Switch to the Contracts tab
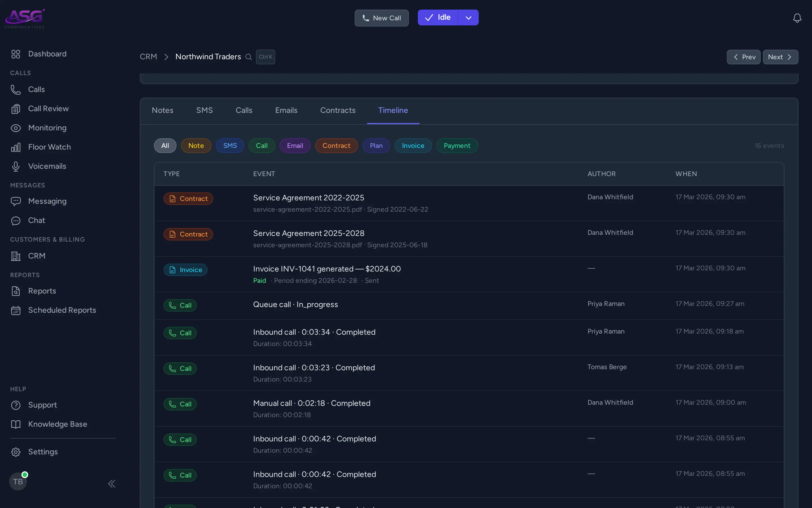 (x=337, y=111)
